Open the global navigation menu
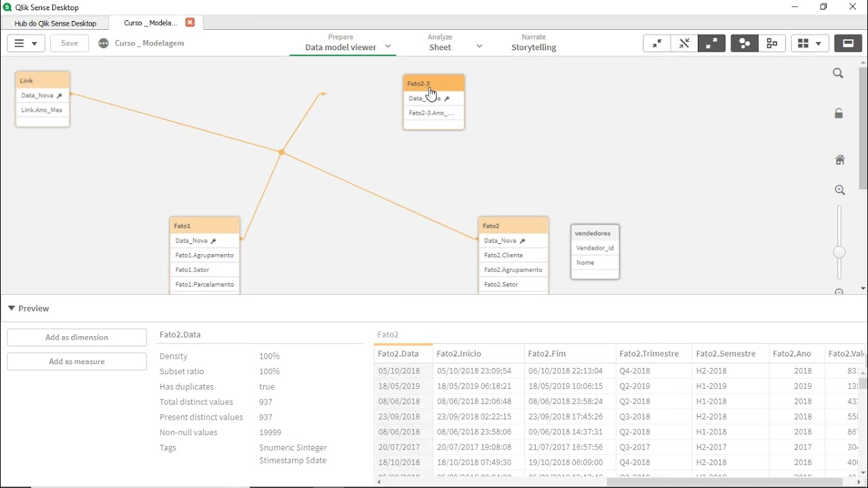This screenshot has width=868, height=488. pos(26,43)
